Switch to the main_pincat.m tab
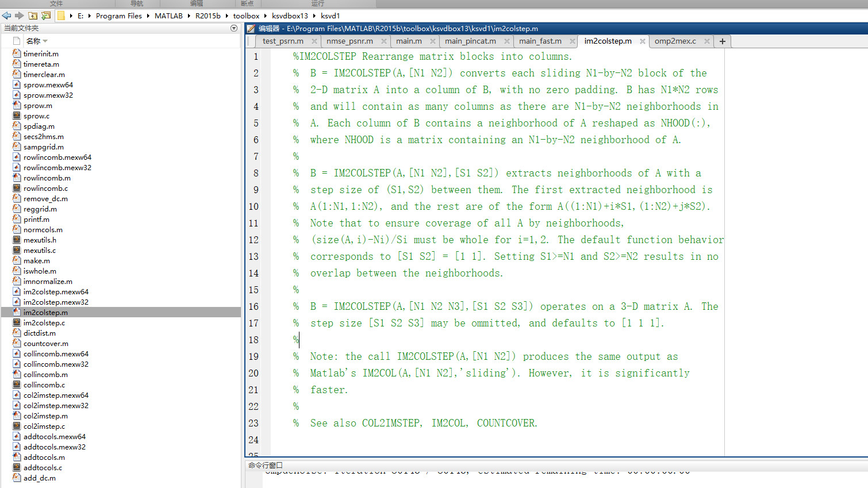The height and width of the screenshot is (488, 868). point(470,41)
